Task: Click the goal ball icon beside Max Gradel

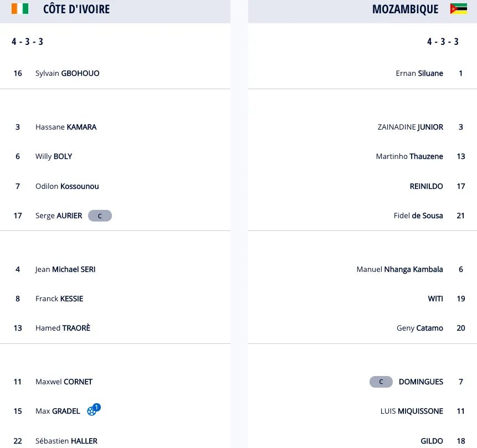Action: click(x=92, y=411)
